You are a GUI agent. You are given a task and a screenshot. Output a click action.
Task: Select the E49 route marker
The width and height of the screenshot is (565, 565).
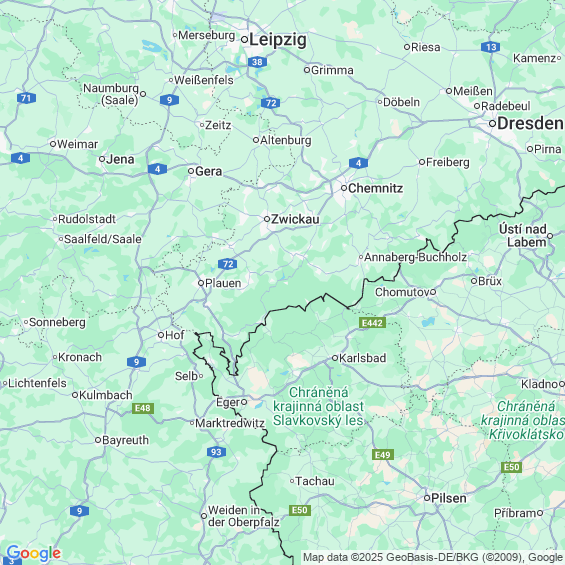pos(383,455)
